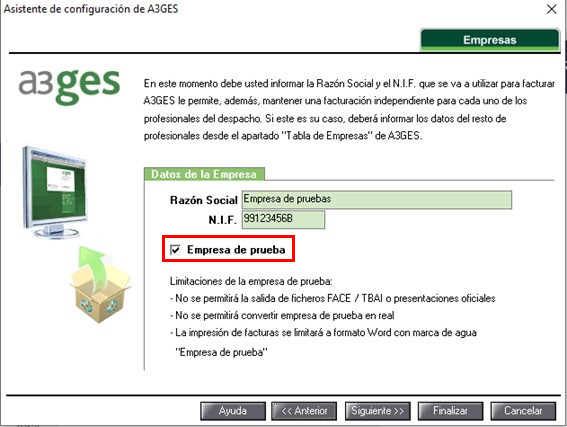Proceed with Siguiente >> button

click(378, 411)
